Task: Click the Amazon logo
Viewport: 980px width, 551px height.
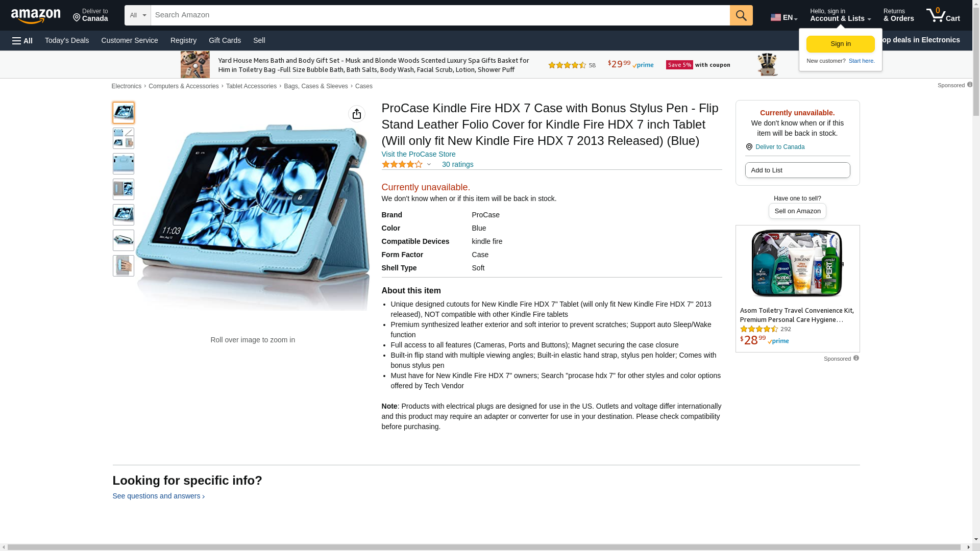Action: 36,16
